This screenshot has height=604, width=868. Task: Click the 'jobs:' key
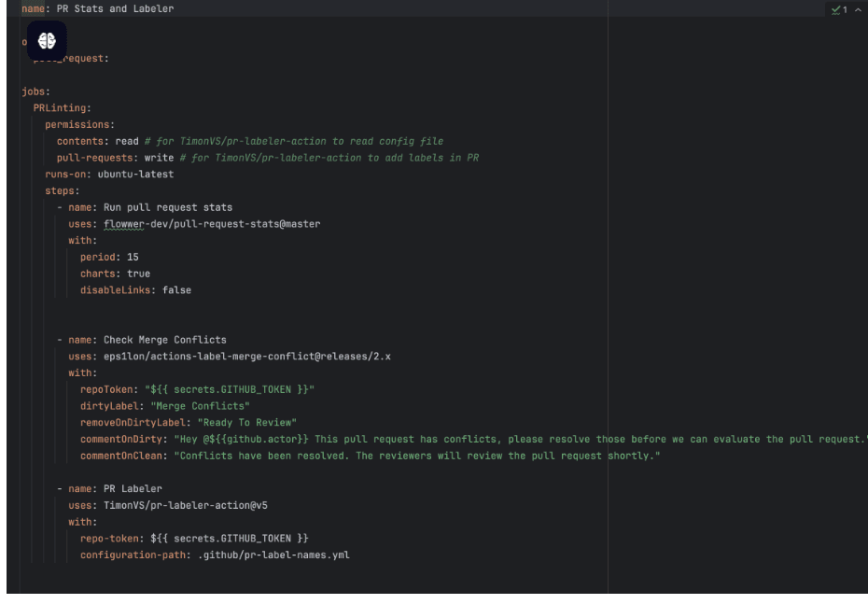(x=36, y=91)
